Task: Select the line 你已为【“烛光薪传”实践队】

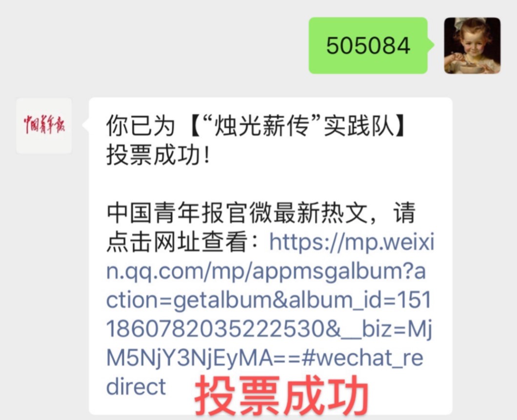Action: tap(256, 126)
